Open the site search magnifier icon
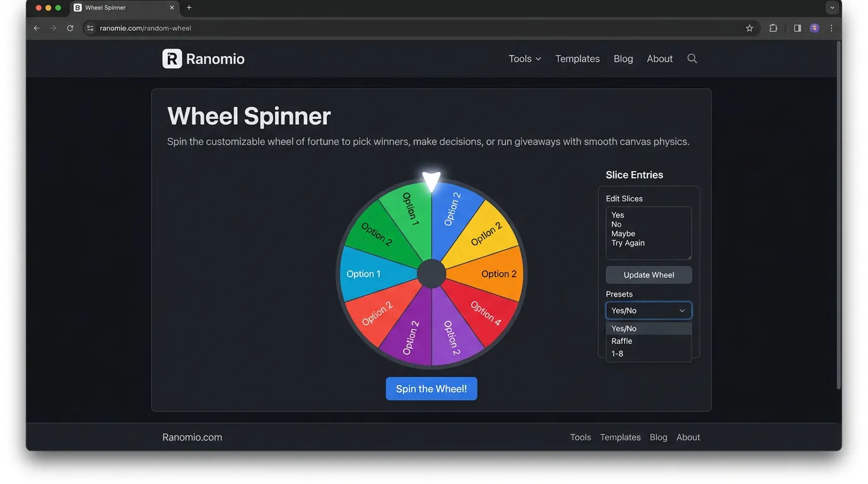 point(692,59)
